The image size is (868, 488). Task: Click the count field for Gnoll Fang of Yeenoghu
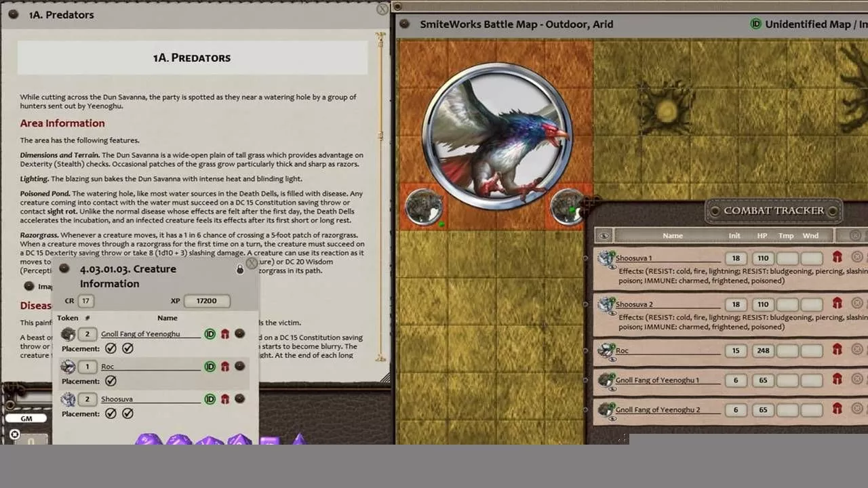(87, 334)
